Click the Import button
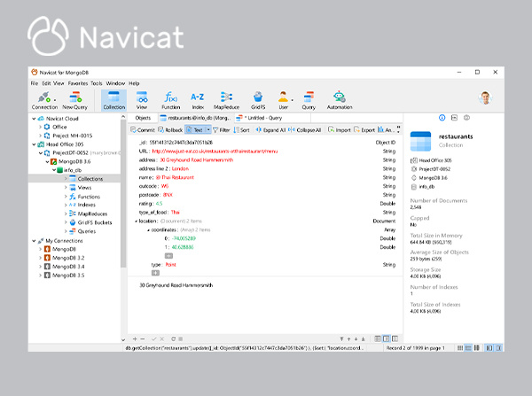The width and height of the screenshot is (532, 396). pos(340,130)
